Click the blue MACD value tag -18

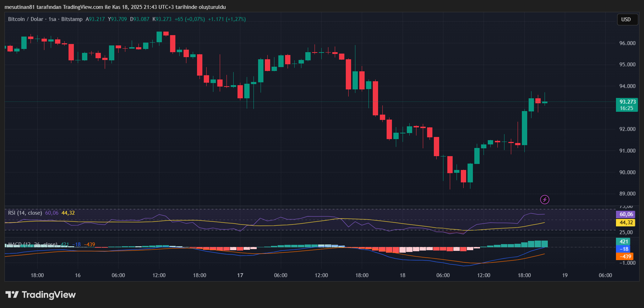click(x=624, y=249)
